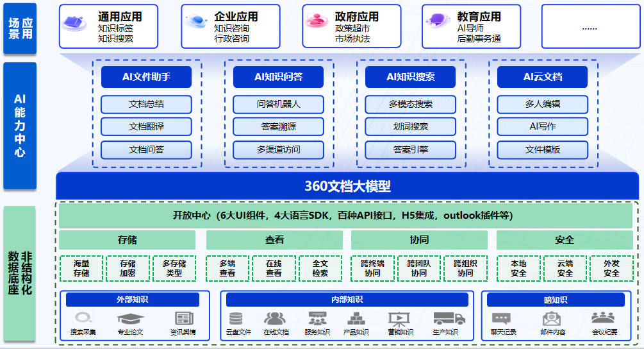Click the 360文档大模型 banner
Viewport: 644px width, 349px height.
(347, 186)
